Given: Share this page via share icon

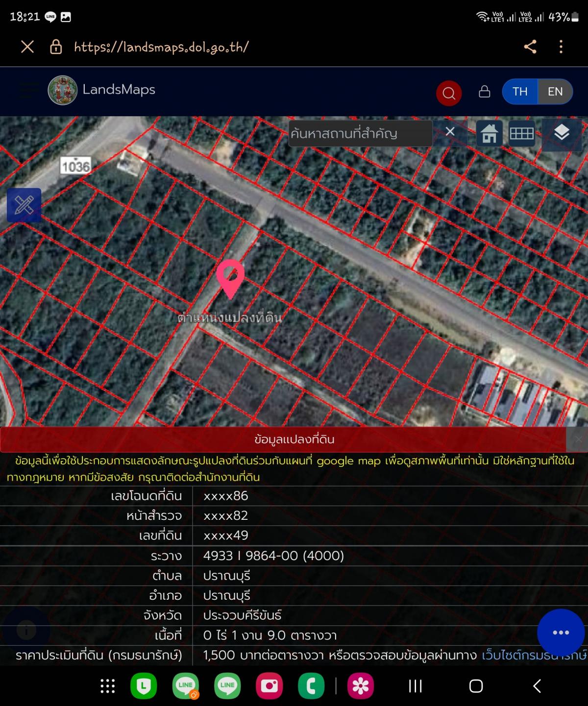Looking at the screenshot, I should pyautogui.click(x=530, y=47).
